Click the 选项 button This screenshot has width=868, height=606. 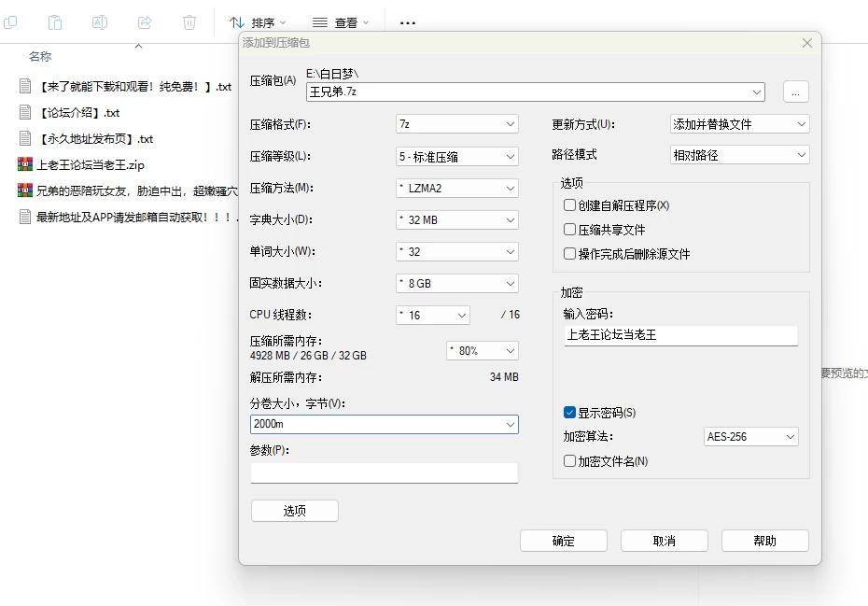point(295,511)
